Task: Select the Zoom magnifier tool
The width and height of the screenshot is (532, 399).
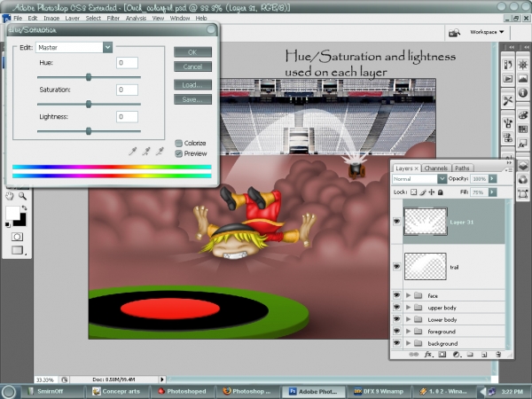Action: point(22,196)
